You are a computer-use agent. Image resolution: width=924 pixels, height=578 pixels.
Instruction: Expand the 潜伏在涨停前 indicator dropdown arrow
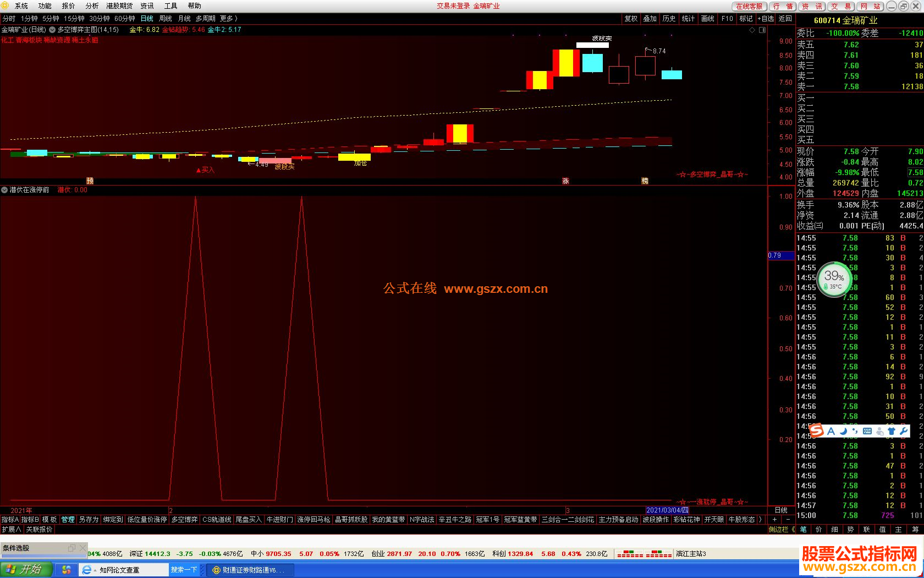click(x=4, y=190)
